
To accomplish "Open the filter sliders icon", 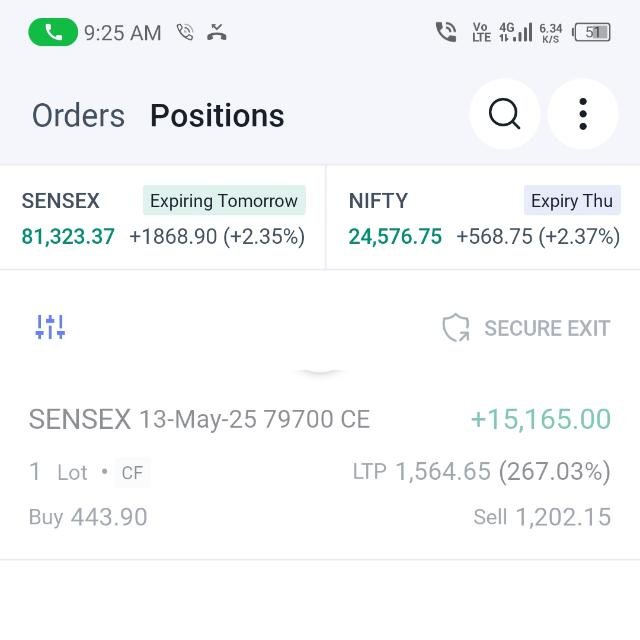I will point(50,327).
